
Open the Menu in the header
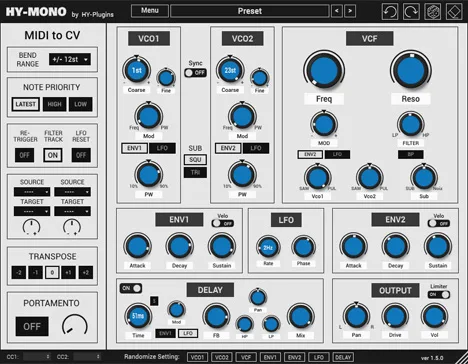(x=150, y=11)
